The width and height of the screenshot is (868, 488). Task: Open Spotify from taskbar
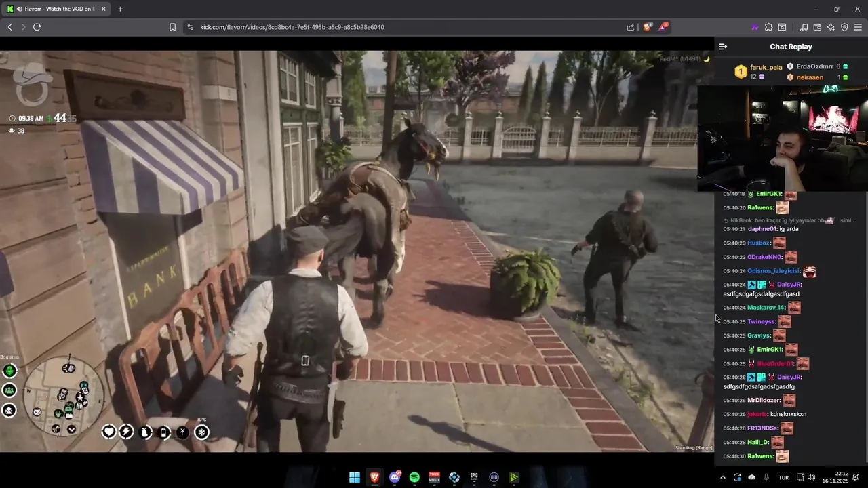(x=414, y=477)
